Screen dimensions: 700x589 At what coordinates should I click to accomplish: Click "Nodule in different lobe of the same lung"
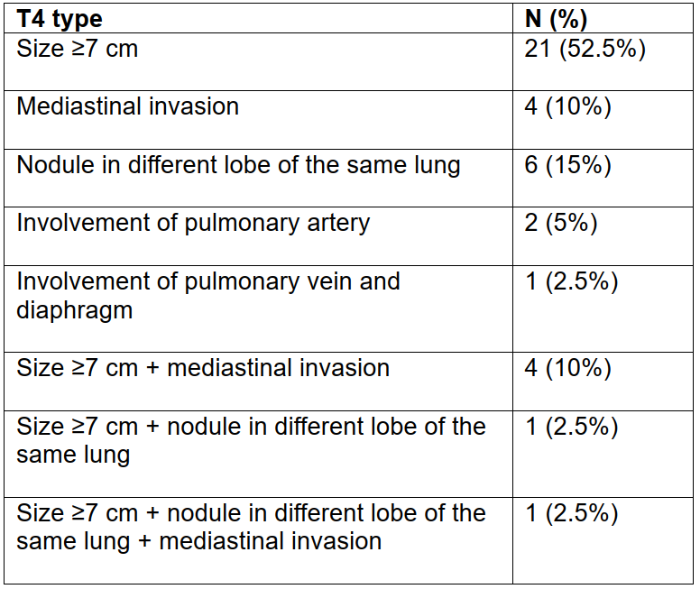pos(238,165)
